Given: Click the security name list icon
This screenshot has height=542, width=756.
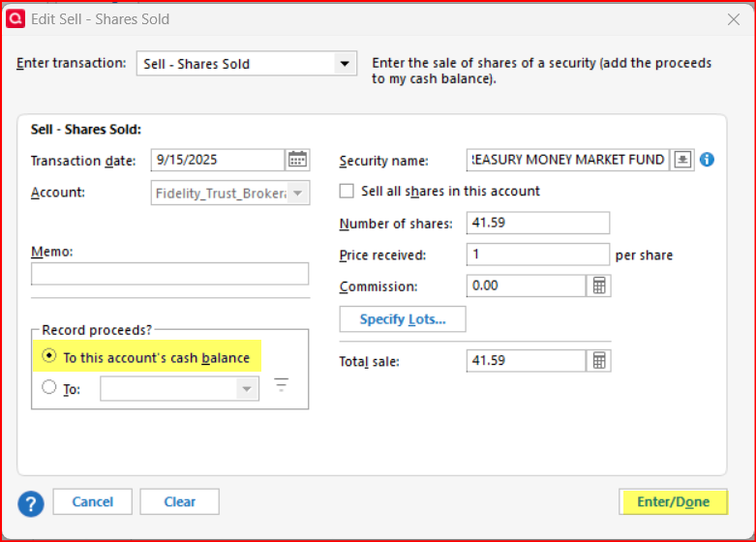Looking at the screenshot, I should 683,160.
